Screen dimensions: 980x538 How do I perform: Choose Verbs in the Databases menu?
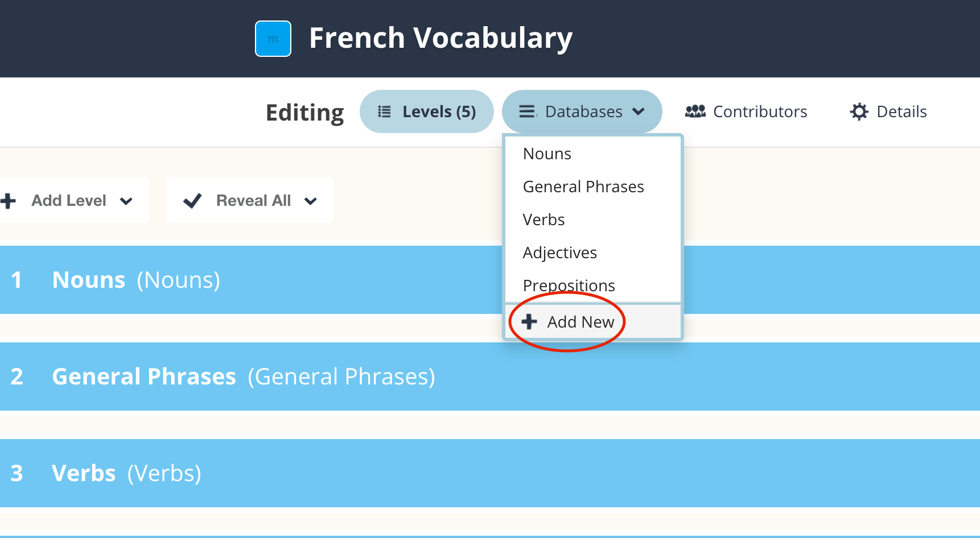(543, 220)
